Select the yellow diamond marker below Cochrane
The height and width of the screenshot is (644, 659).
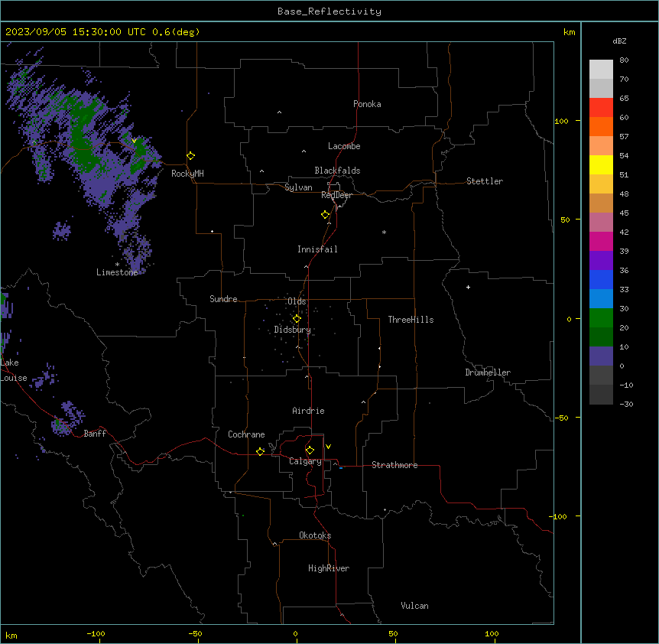click(x=260, y=451)
